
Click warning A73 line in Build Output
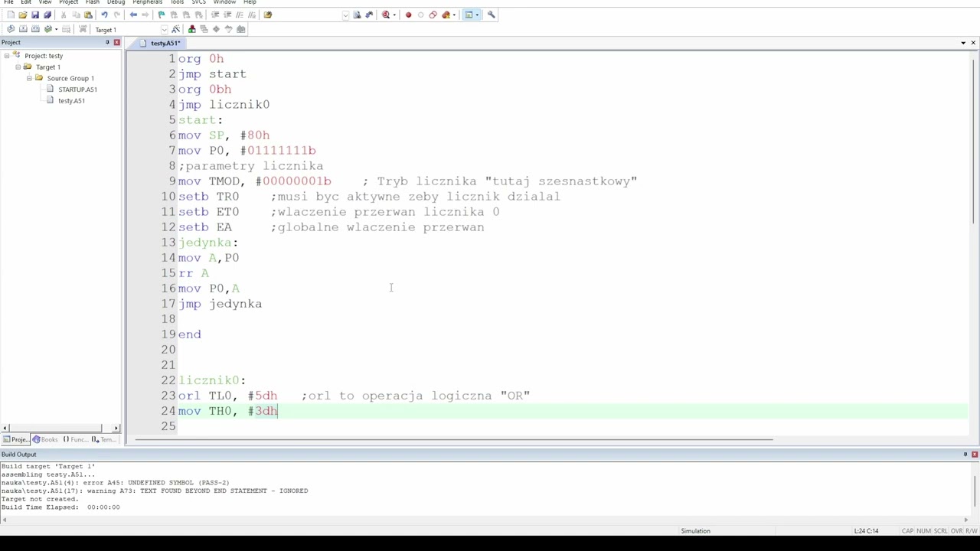tap(155, 491)
